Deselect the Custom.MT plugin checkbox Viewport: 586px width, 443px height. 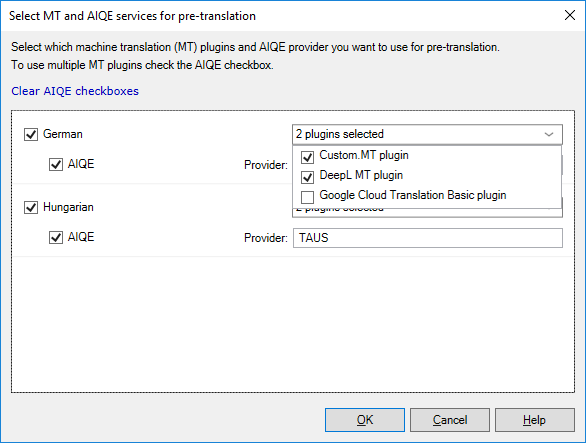click(x=307, y=157)
